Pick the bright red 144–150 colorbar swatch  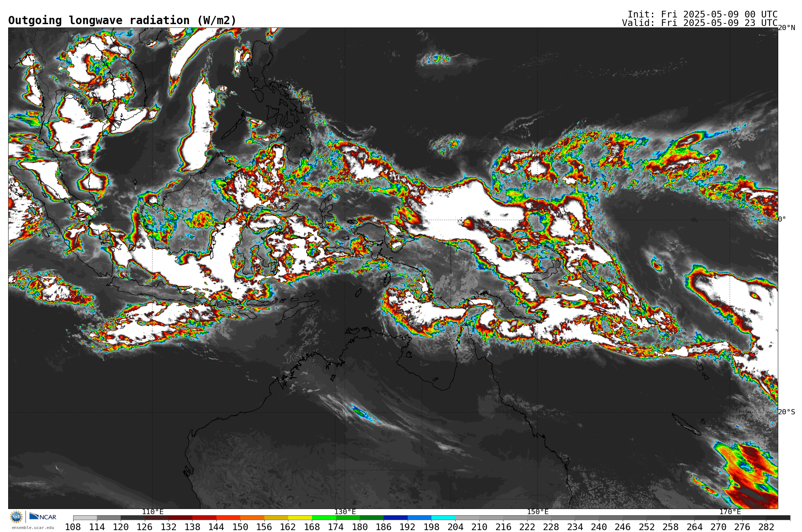pos(228,518)
